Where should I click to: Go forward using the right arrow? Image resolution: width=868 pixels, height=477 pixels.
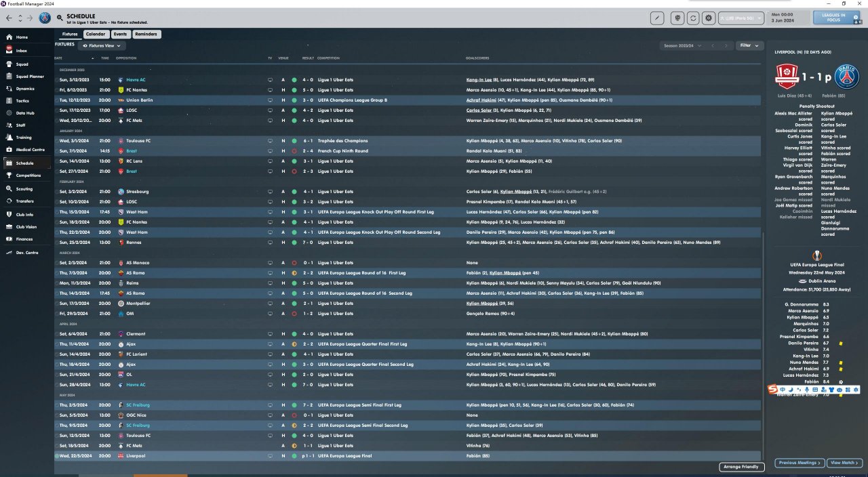pyautogui.click(x=29, y=18)
